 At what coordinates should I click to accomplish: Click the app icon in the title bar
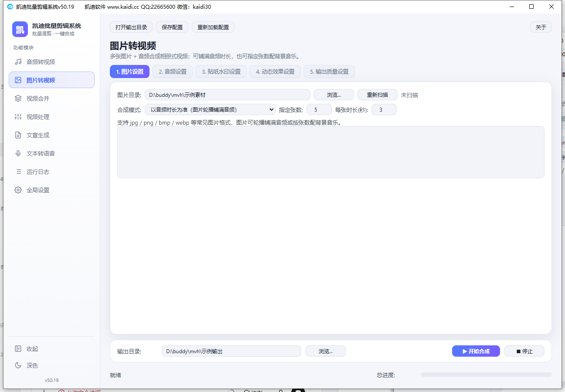point(10,7)
